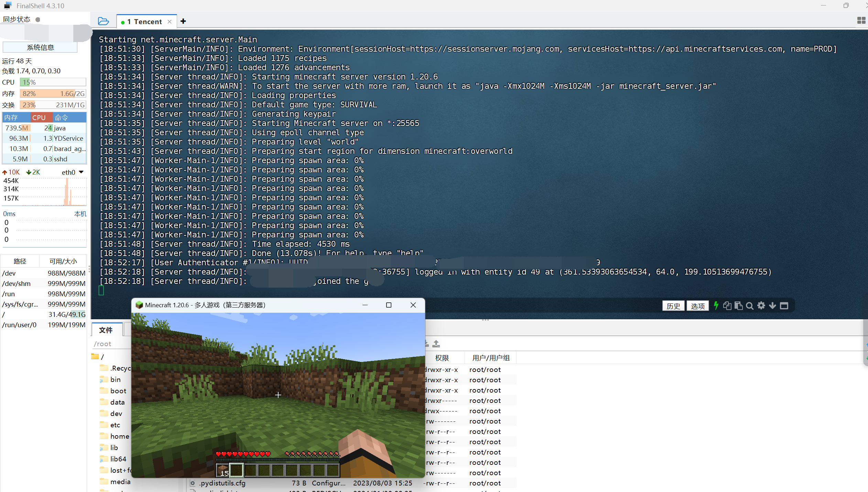This screenshot has width=868, height=492.
Task: Click the swap usage 23% bar
Action: [53, 105]
